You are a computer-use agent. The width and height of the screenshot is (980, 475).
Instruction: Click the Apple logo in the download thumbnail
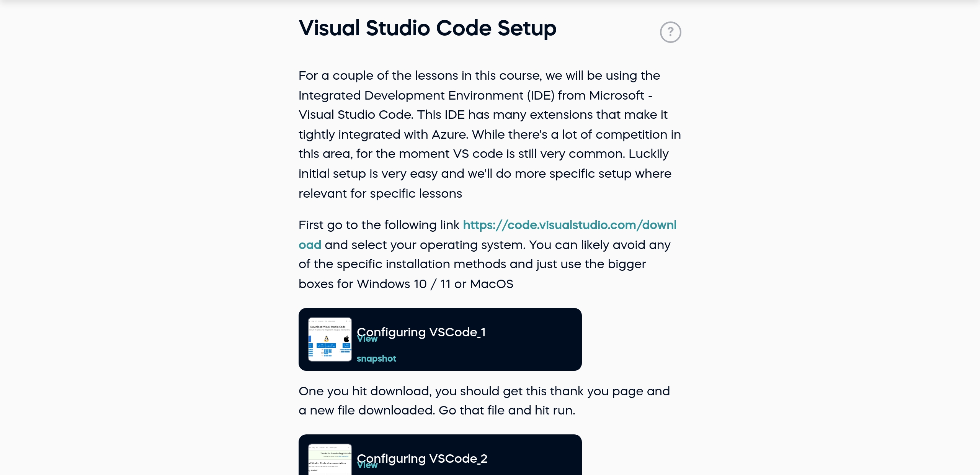click(346, 339)
